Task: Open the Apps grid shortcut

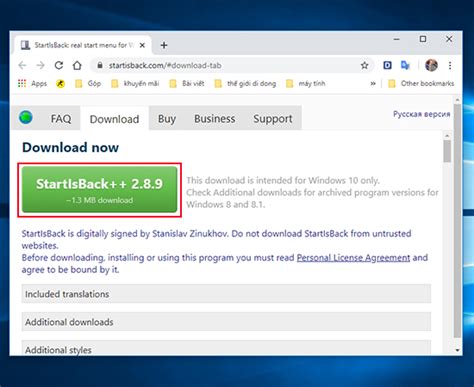Action: click(x=32, y=83)
